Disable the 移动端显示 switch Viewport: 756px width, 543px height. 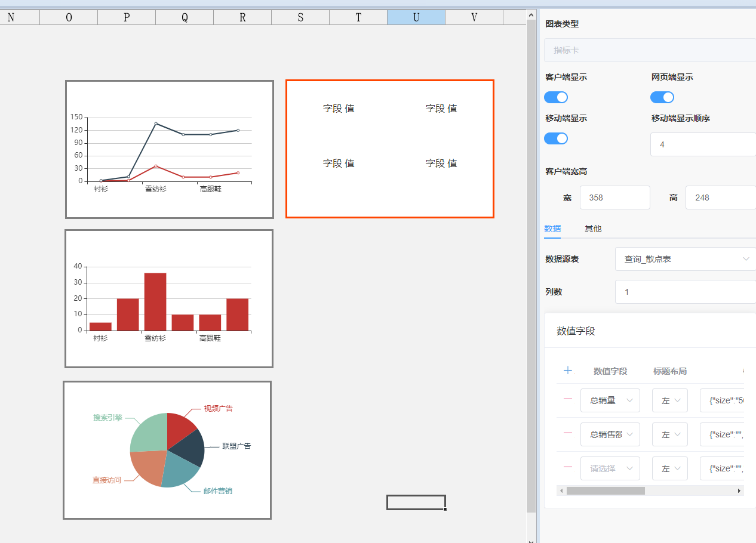point(556,138)
